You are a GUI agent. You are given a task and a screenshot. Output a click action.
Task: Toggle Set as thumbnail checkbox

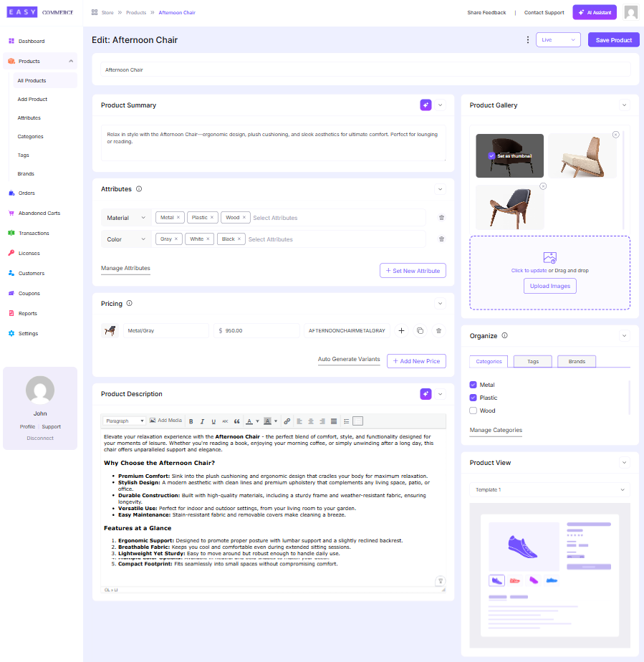point(491,155)
